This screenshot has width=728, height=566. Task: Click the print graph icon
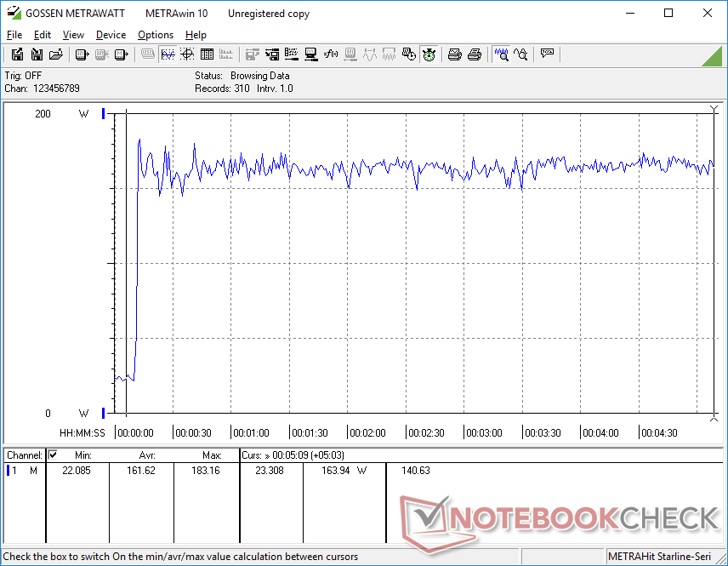(x=454, y=54)
